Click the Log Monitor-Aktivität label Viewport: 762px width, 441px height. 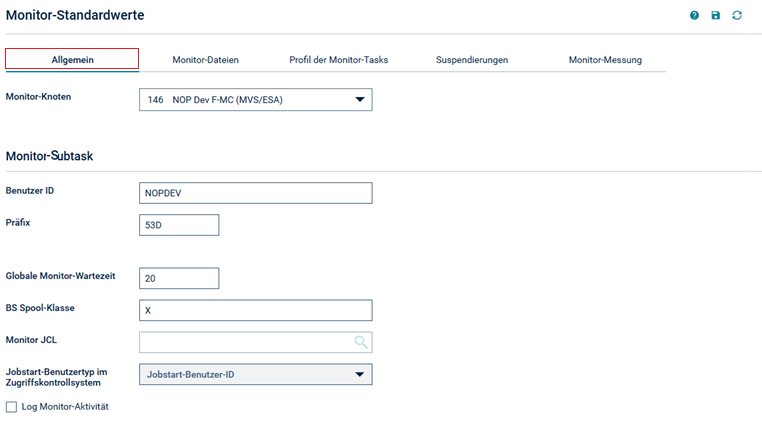(65, 407)
